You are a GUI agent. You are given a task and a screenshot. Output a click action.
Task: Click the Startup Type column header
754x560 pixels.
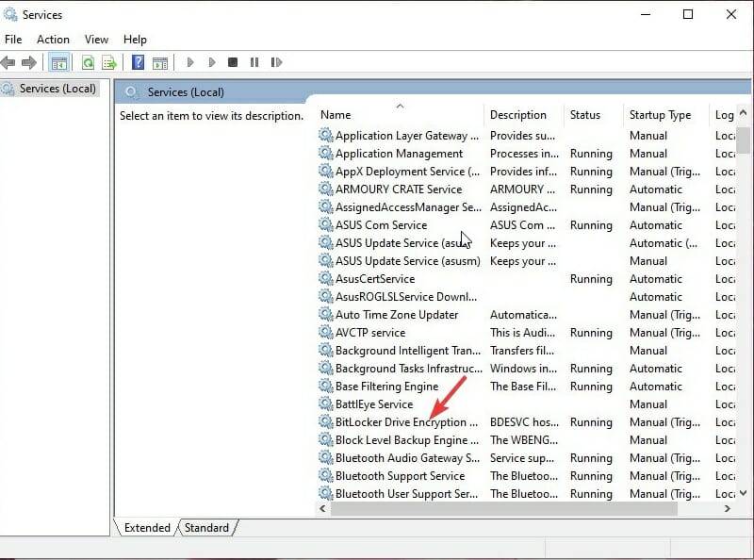[661, 114]
